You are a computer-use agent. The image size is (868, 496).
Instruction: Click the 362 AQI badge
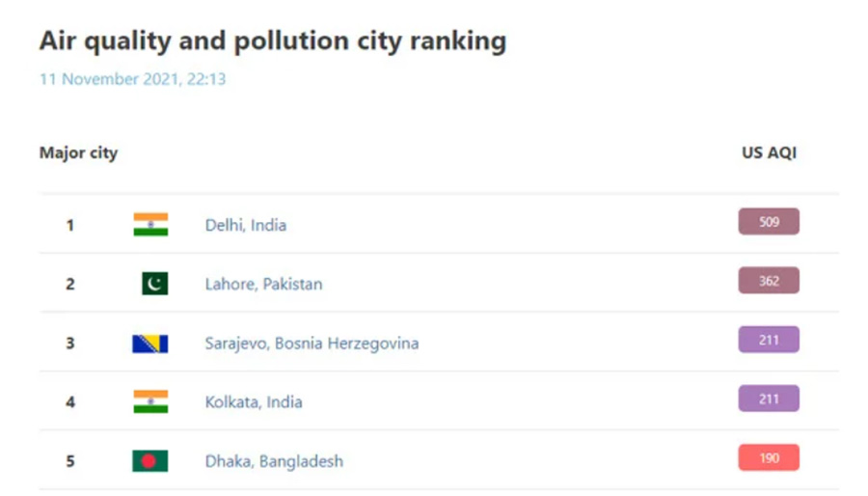tap(769, 281)
